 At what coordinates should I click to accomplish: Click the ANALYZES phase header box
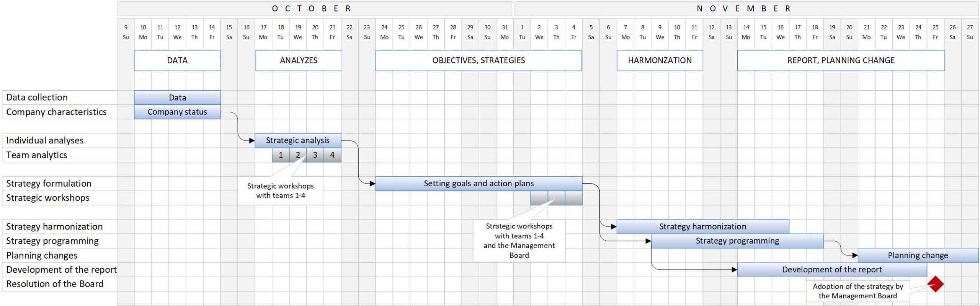point(299,60)
